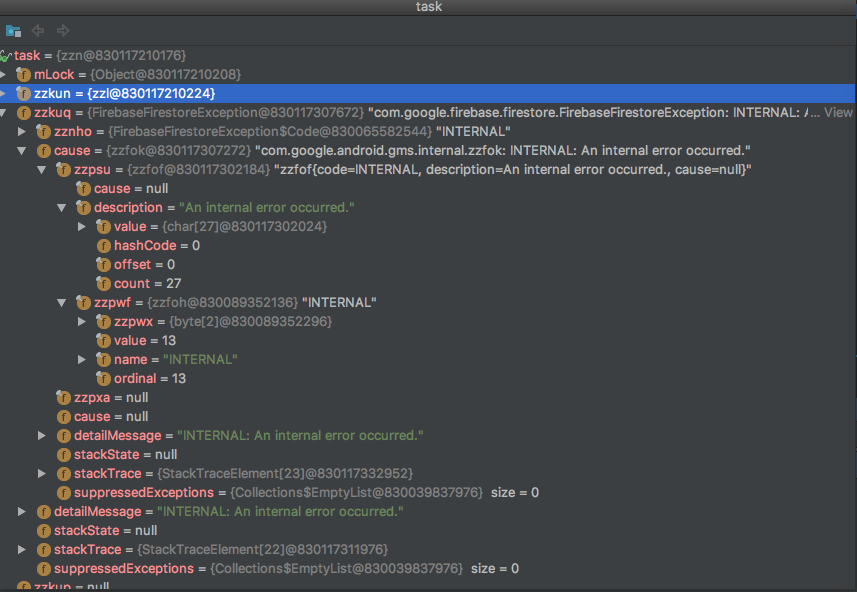Viewport: 857px width, 592px height.
Task: Collapse the cause zzfok node
Action: [x=22, y=151]
